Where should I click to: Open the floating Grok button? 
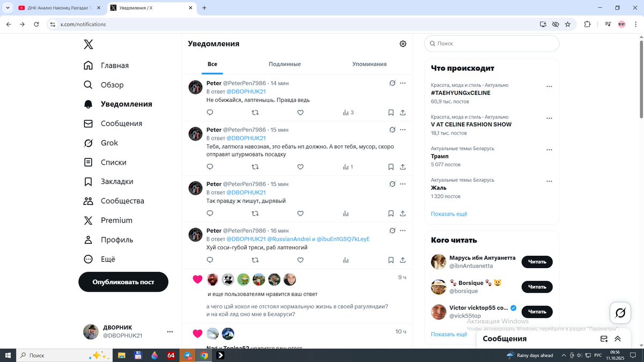tap(620, 313)
